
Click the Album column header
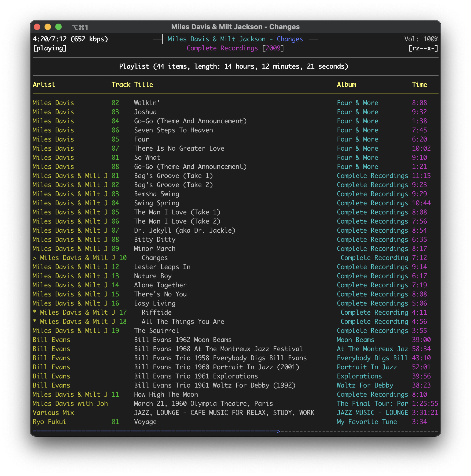(346, 85)
